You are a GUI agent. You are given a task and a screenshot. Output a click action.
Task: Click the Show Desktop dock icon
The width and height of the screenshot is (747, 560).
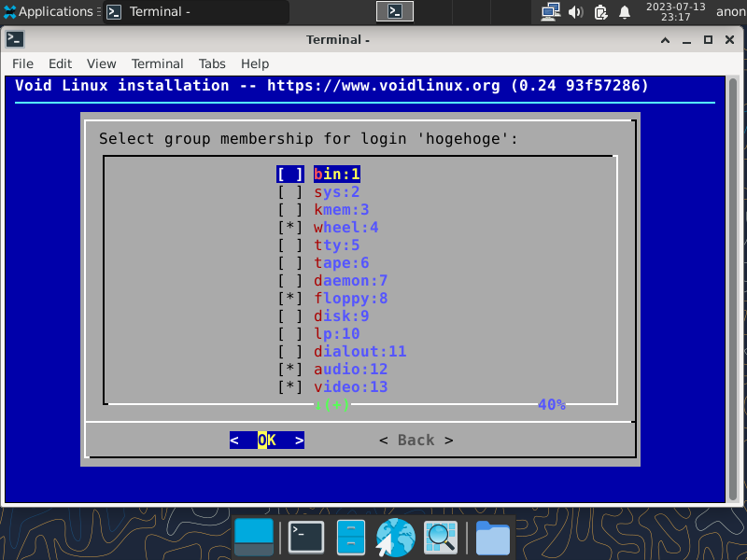pyautogui.click(x=254, y=538)
